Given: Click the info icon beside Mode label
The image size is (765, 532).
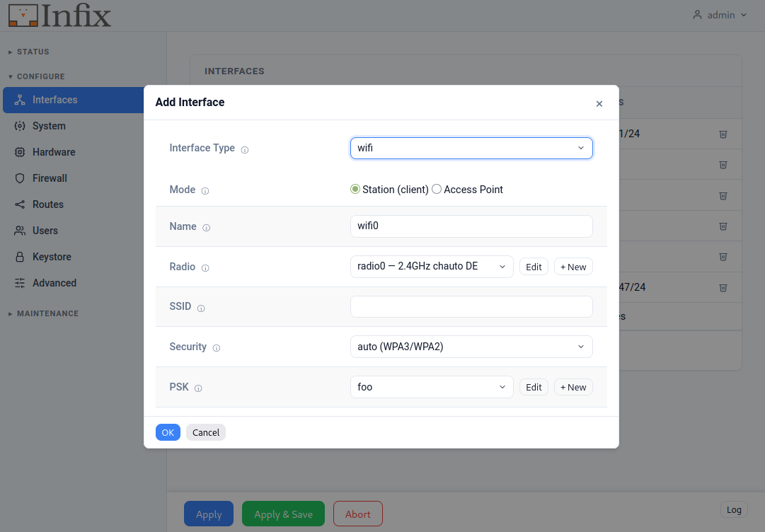Looking at the screenshot, I should click(205, 191).
